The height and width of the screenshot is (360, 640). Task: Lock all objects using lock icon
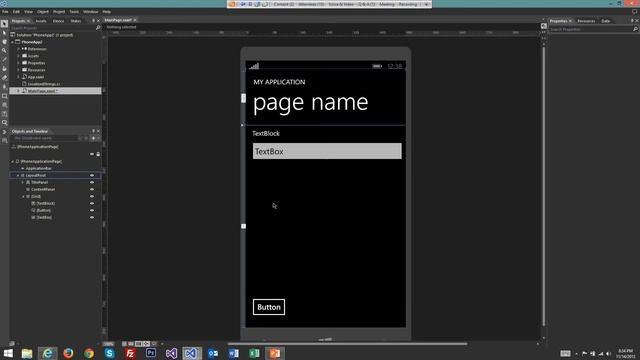98,154
